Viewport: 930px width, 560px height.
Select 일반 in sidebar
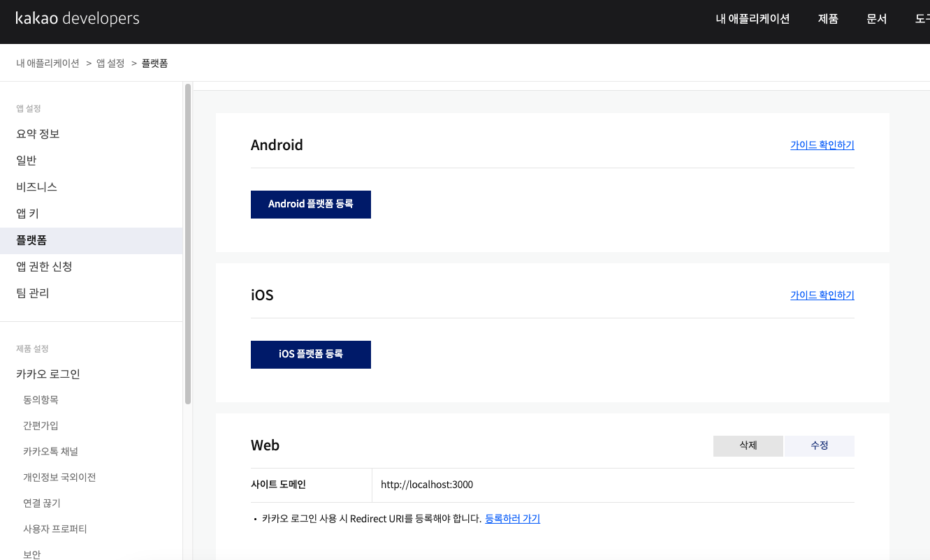pyautogui.click(x=91, y=161)
